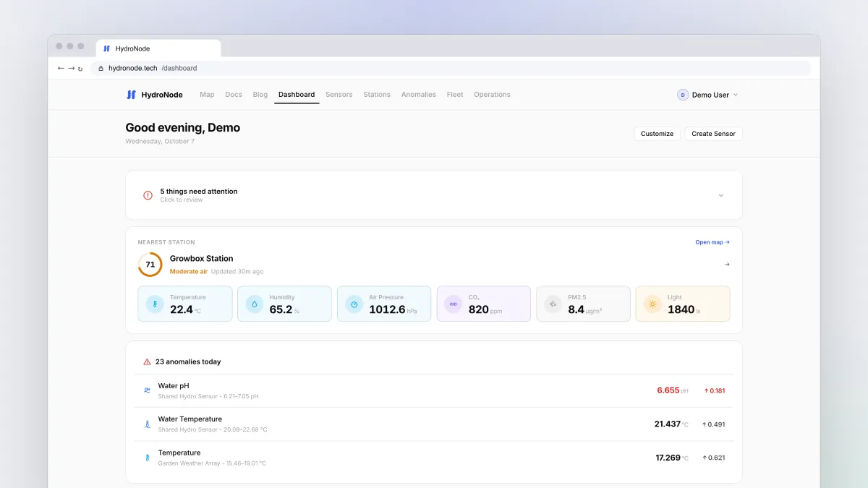Click the air quality score 71 ring
The height and width of the screenshot is (488, 868).
coord(150,265)
